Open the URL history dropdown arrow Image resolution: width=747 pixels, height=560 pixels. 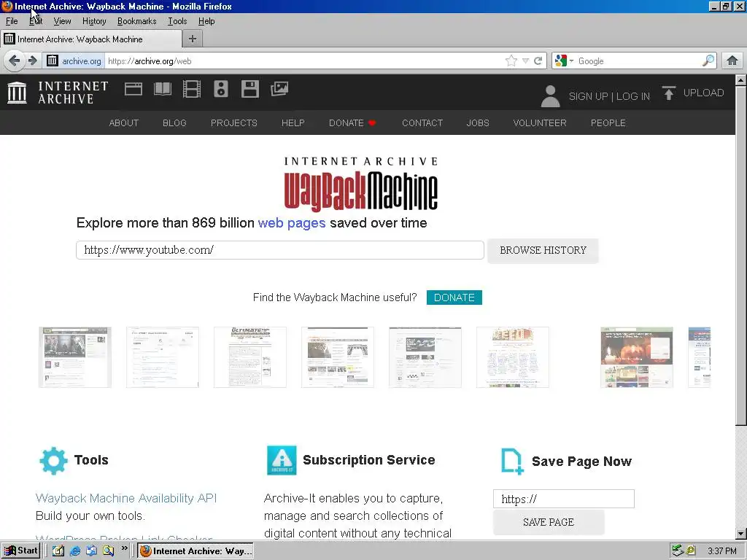point(525,61)
